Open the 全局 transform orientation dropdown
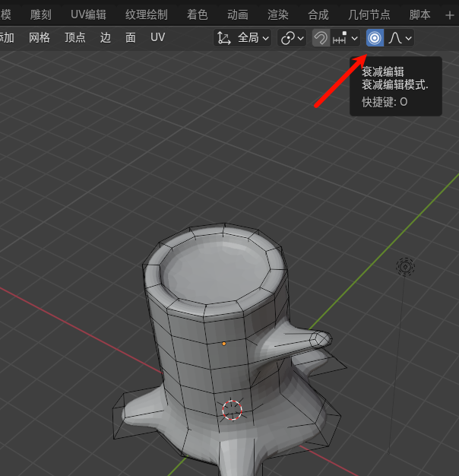 [x=243, y=38]
